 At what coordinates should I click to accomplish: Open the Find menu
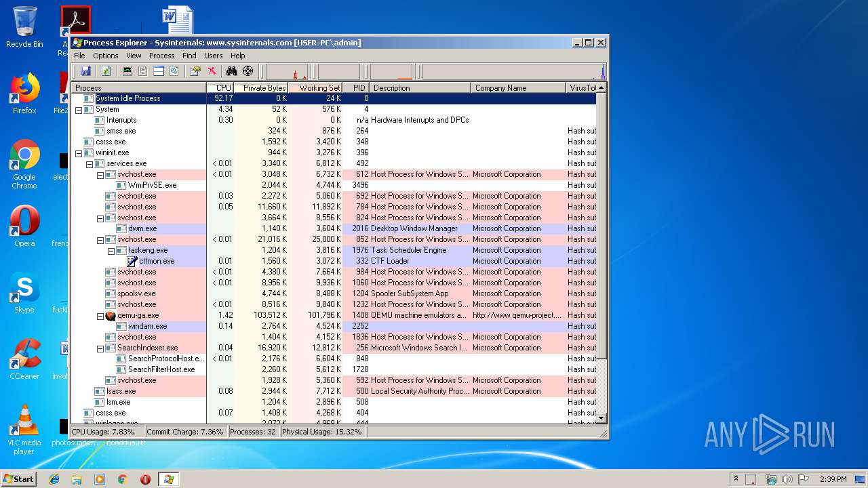[189, 56]
